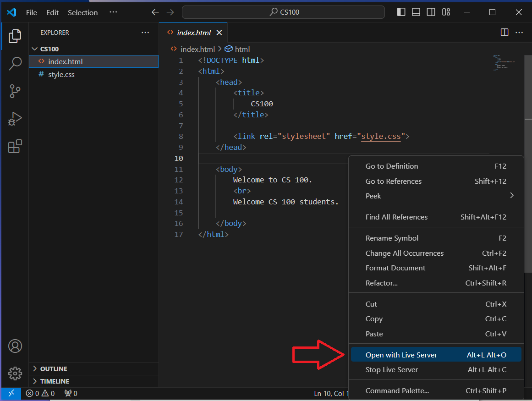The width and height of the screenshot is (532, 401).
Task: Select Open with Live Server
Action: coord(401,355)
